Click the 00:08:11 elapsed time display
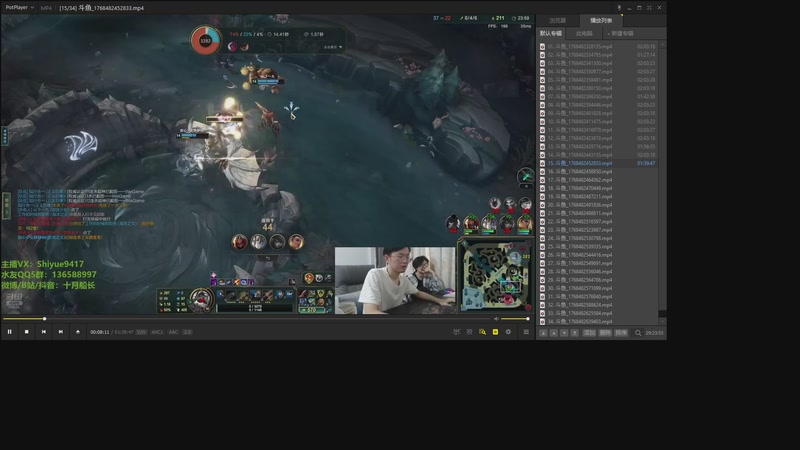The image size is (800, 450). (99, 332)
